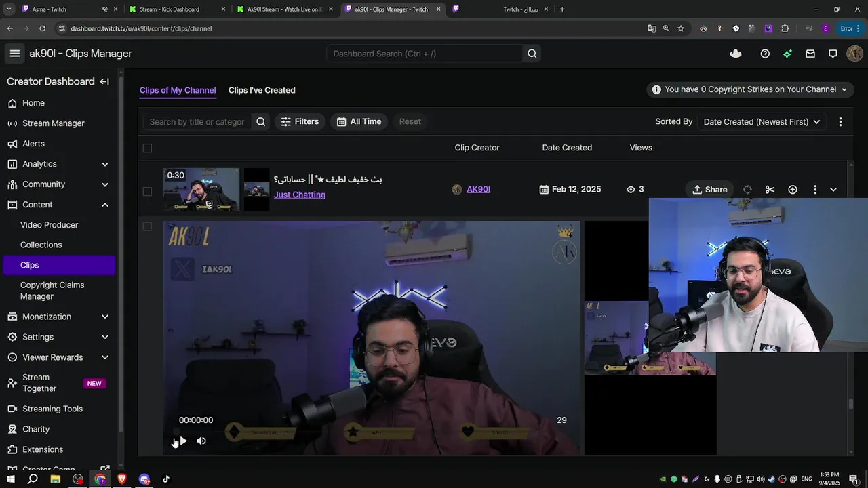
Task: Open the hamburger navigation menu
Action: [15, 54]
